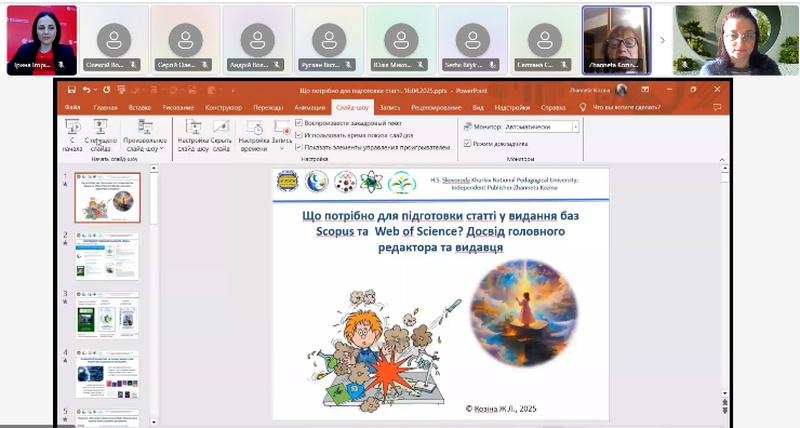Open the Анимация ribbon tab

[309, 107]
